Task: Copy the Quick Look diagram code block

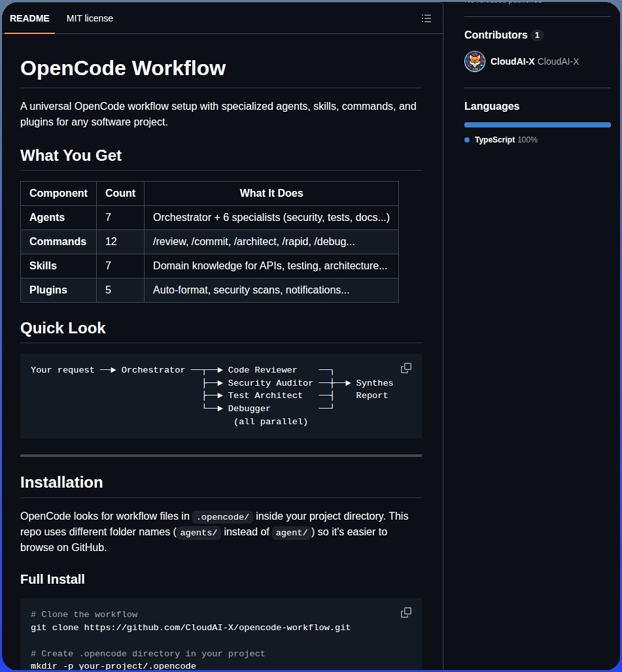Action: click(406, 368)
